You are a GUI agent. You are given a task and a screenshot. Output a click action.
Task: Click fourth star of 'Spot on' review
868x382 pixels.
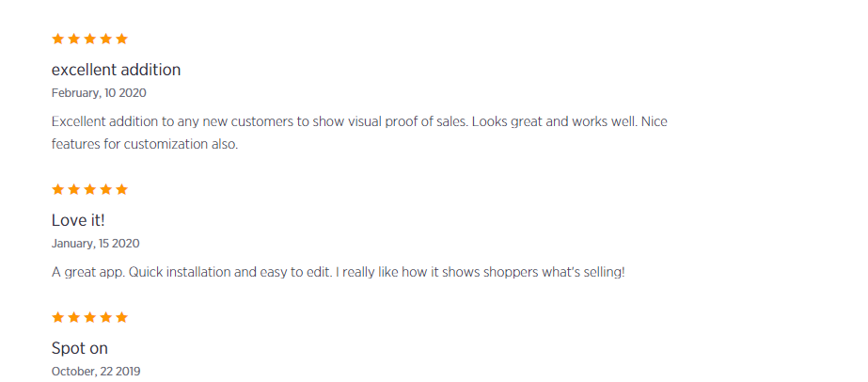(x=105, y=318)
